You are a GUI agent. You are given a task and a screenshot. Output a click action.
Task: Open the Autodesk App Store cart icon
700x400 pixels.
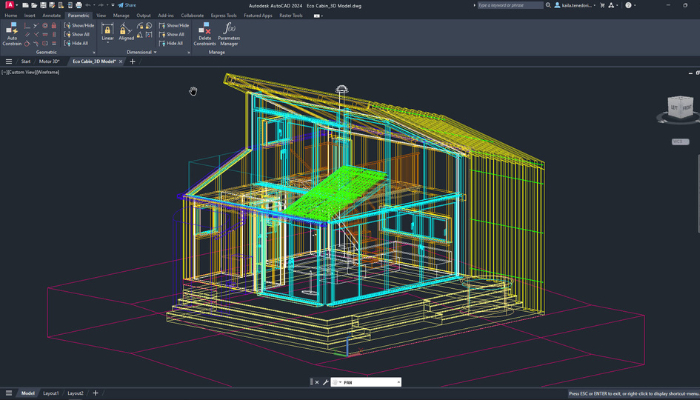602,5
